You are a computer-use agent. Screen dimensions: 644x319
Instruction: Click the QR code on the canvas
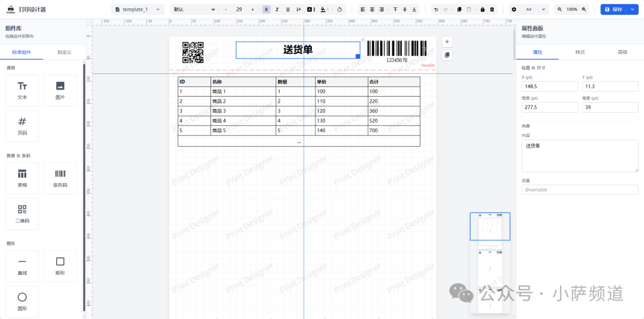click(x=193, y=52)
